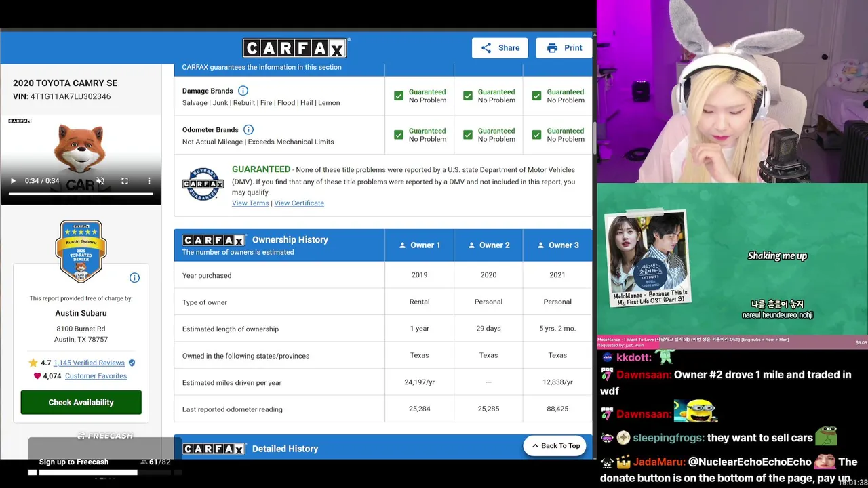868x488 pixels.
Task: Click the Share button
Action: pyautogui.click(x=500, y=48)
